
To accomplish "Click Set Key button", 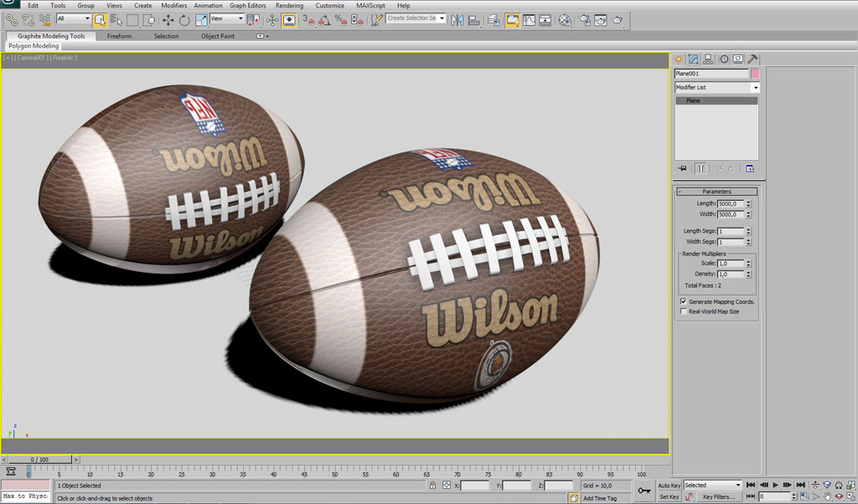I will (x=669, y=497).
